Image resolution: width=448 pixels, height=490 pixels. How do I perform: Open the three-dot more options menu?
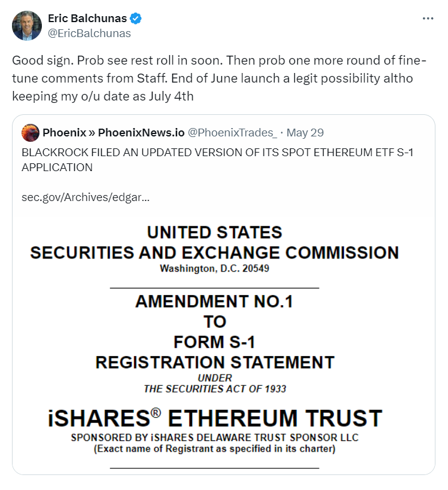tap(428, 19)
